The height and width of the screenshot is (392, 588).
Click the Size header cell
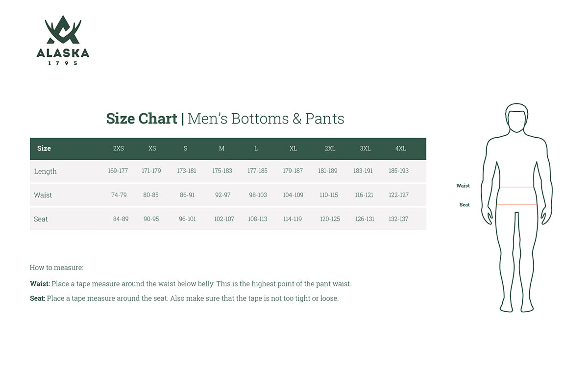44,148
